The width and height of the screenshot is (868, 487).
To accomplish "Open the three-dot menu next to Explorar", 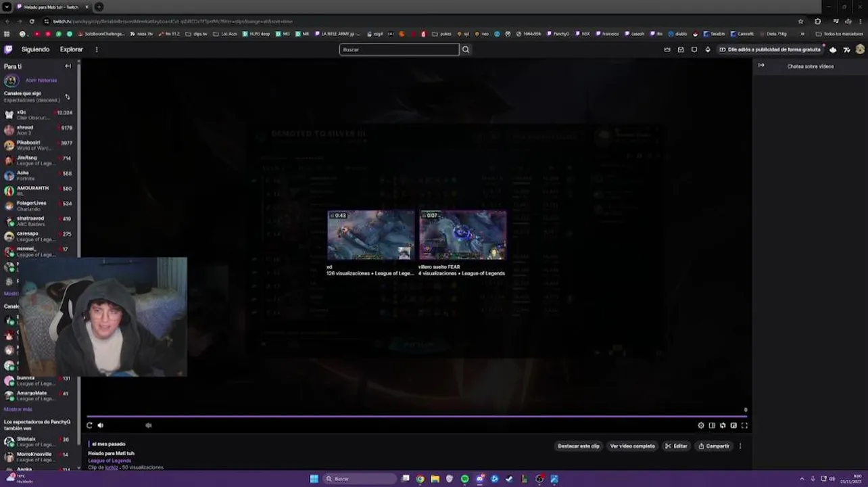I will pyautogui.click(x=97, y=49).
